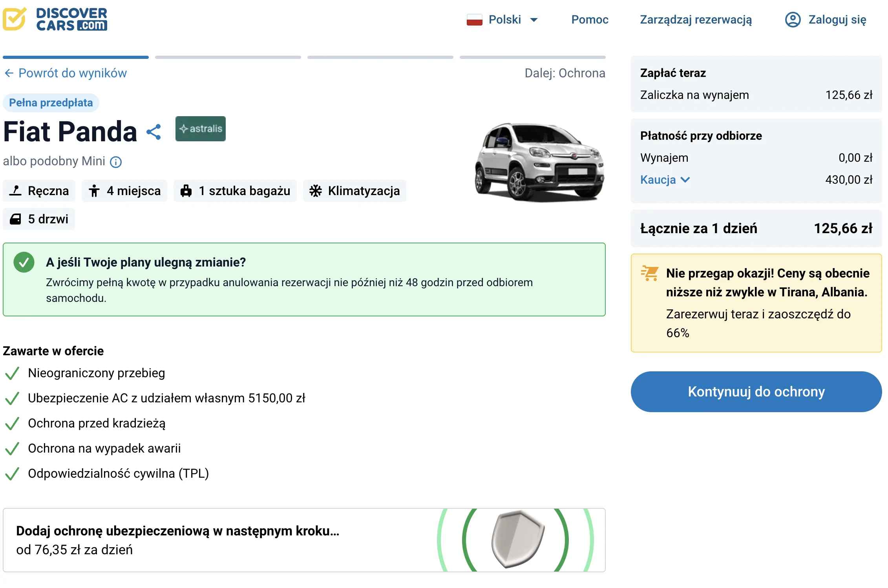Click the user profile icon
This screenshot has height=588, width=888.
793,20
